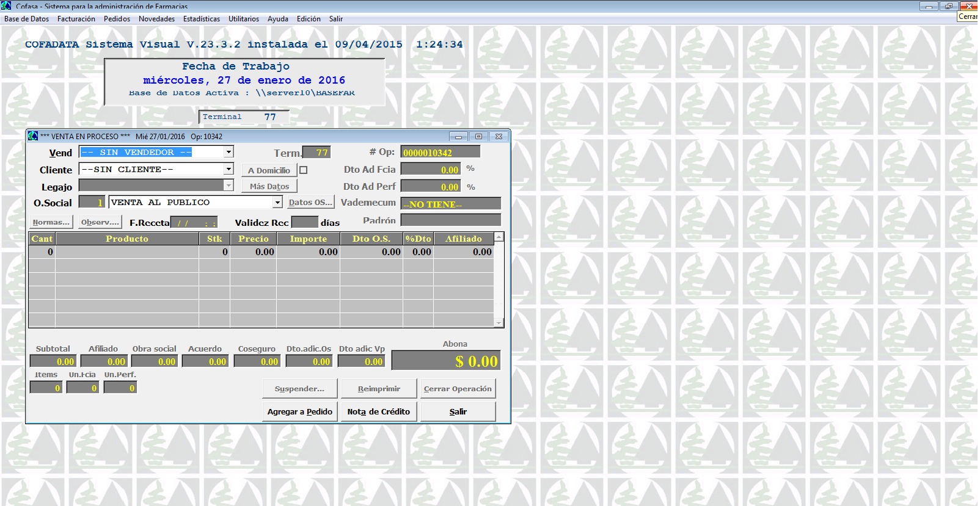This screenshot has height=506, width=980.
Task: Click the Abona $ 0.00 total field
Action: 446,361
